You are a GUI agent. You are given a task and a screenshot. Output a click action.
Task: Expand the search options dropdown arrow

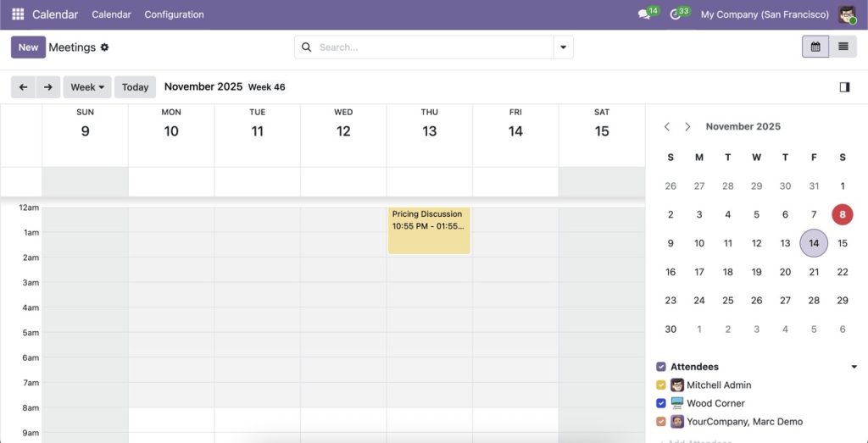pos(563,47)
